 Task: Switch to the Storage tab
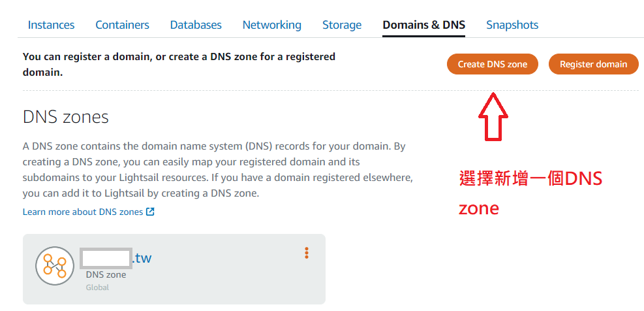click(342, 25)
